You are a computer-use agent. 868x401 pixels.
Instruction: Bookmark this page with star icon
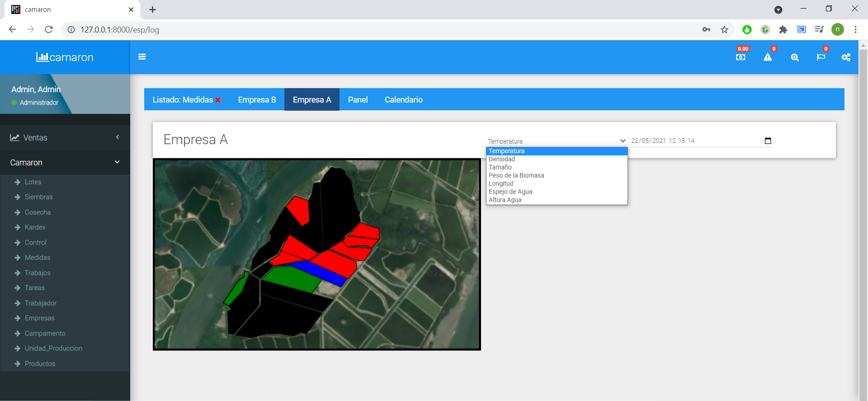tap(725, 30)
